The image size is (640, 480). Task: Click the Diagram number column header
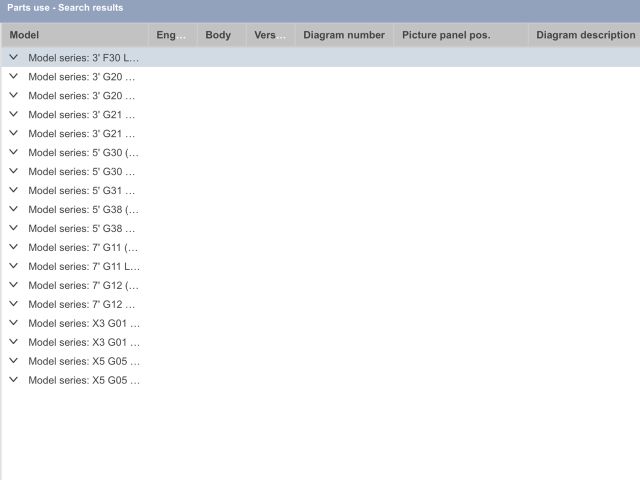(344, 35)
